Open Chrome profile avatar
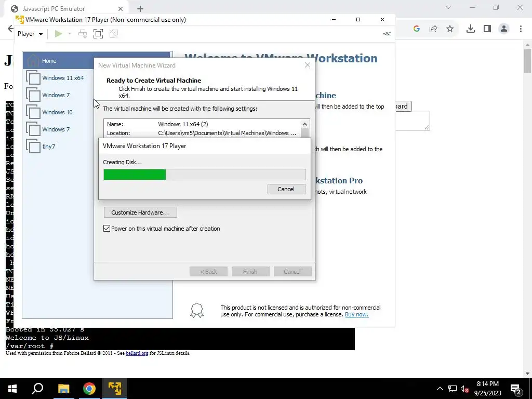Image resolution: width=532 pixels, height=399 pixels. point(504,29)
